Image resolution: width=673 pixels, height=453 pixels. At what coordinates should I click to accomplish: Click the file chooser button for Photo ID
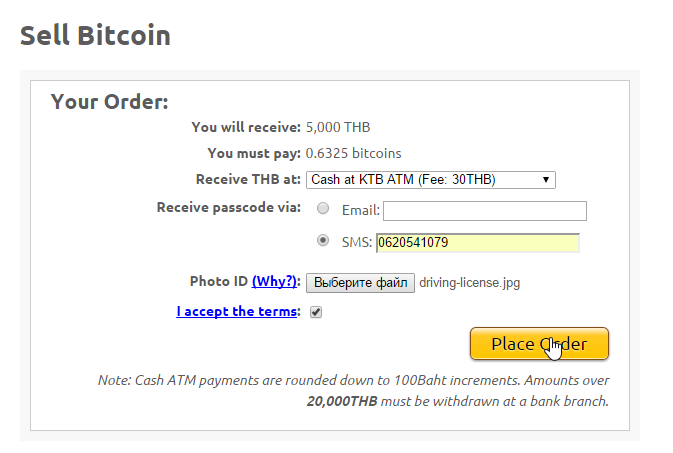pyautogui.click(x=359, y=283)
